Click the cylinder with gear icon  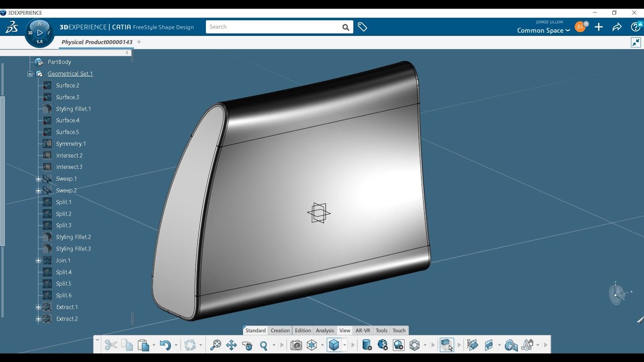[x=367, y=345]
